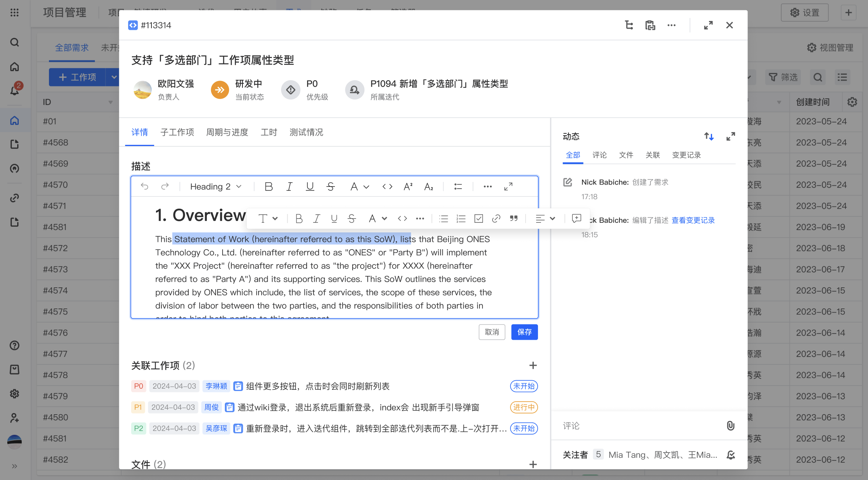Save the description with the 保存 button
The height and width of the screenshot is (480, 868).
pos(524,332)
